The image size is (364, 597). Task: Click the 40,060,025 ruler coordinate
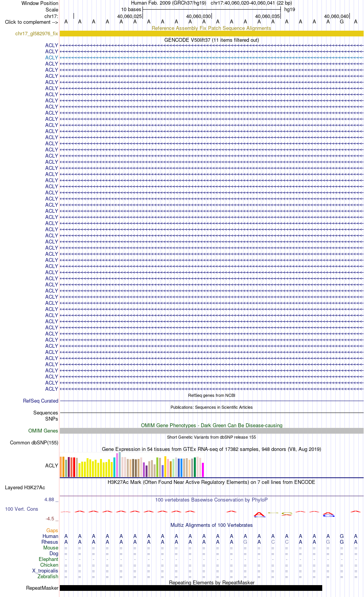[130, 16]
